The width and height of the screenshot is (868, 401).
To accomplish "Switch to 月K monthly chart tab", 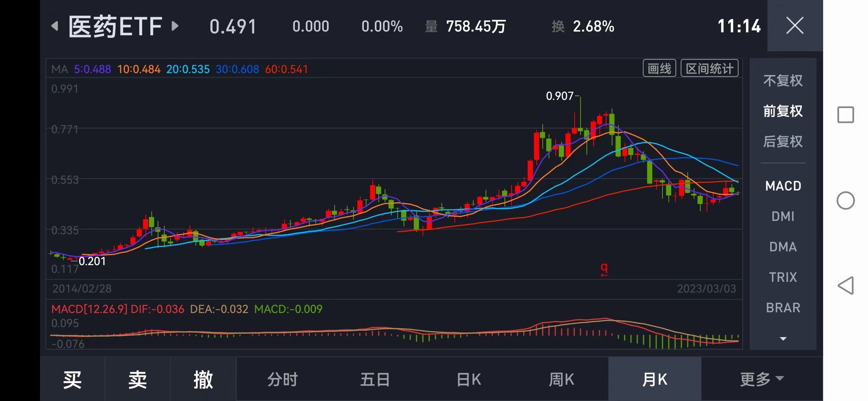I will click(655, 379).
